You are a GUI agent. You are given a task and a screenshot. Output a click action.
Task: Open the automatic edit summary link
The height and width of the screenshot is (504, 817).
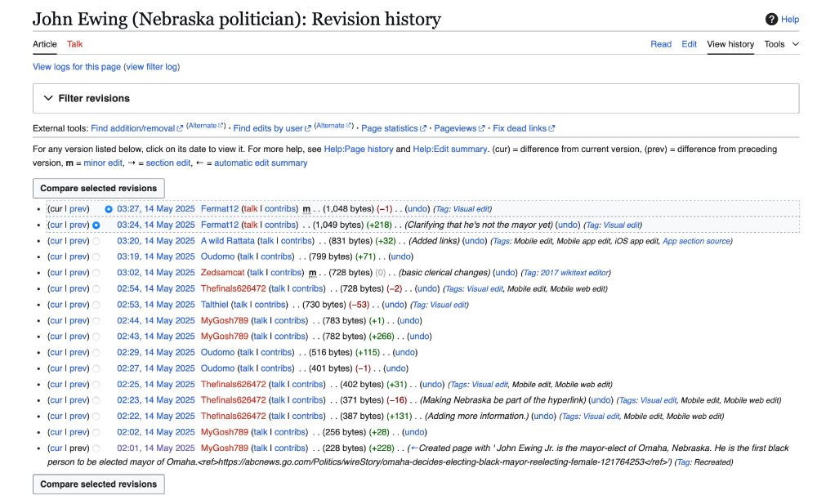tap(261, 163)
